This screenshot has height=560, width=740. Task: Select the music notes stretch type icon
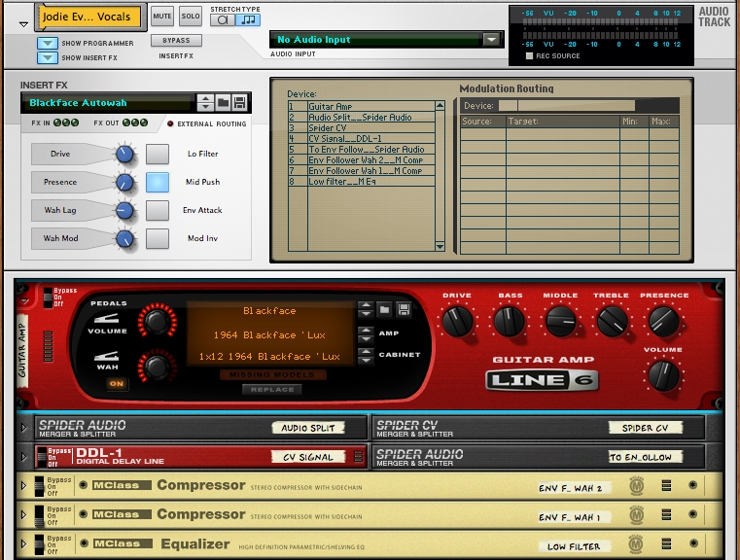pyautogui.click(x=248, y=20)
